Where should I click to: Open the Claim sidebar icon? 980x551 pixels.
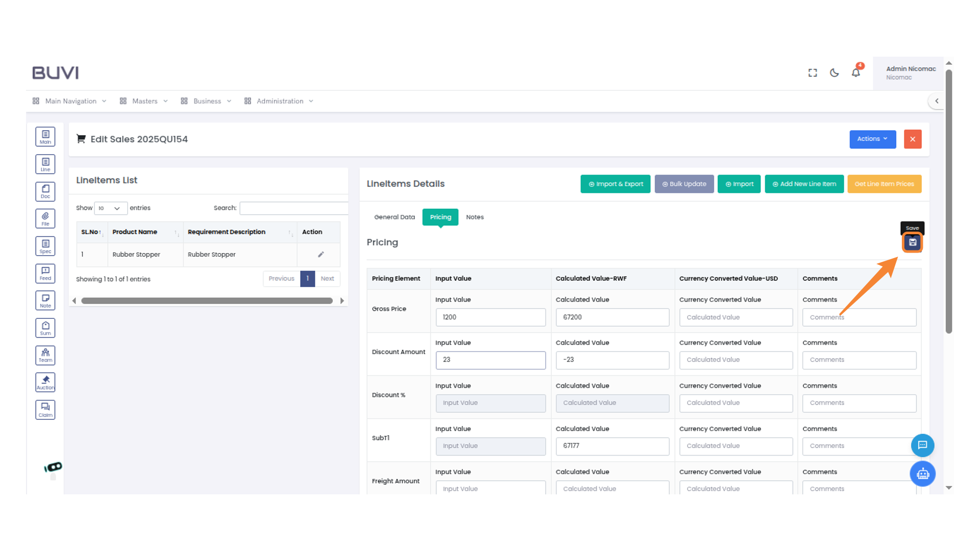[45, 410]
